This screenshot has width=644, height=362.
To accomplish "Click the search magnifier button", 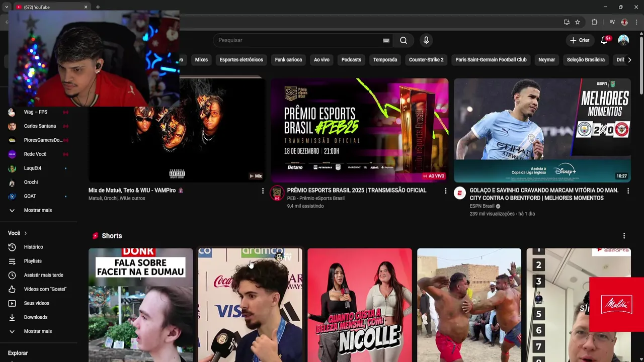I will pos(404,40).
